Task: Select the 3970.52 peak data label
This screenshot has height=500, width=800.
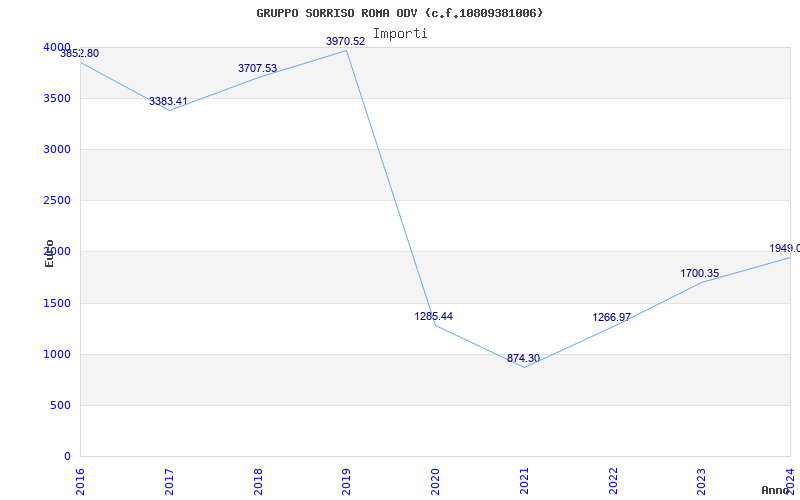Action: pyautogui.click(x=345, y=41)
